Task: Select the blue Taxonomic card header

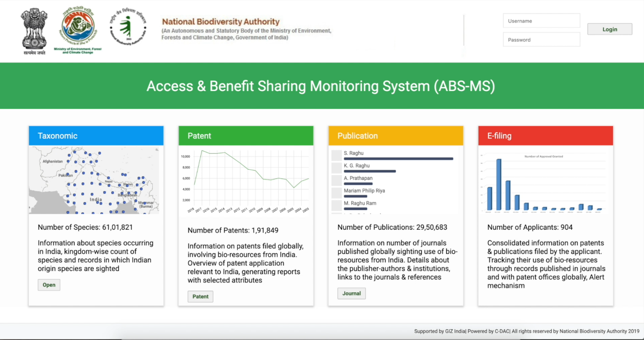Action: [x=96, y=136]
